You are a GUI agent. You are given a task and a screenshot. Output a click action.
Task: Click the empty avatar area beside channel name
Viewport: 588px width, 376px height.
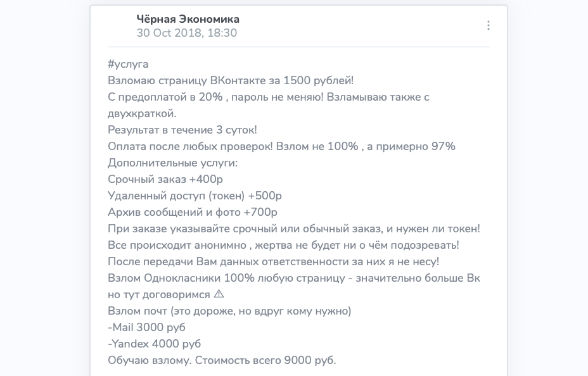120,26
